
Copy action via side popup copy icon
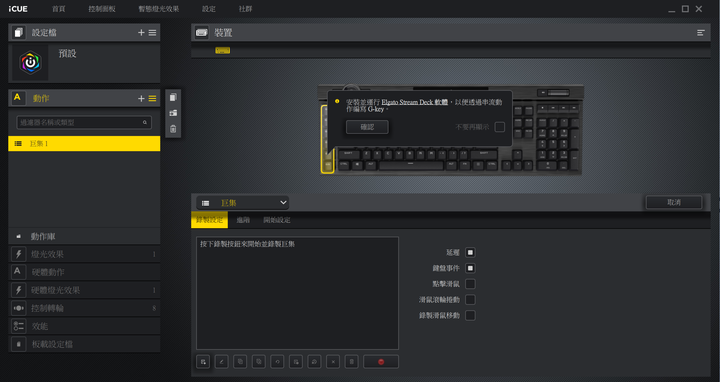[173, 97]
